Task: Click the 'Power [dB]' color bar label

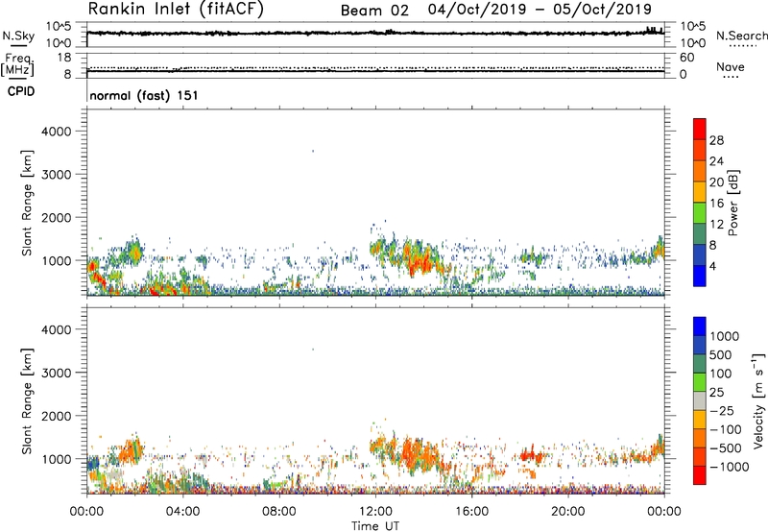Action: tap(732, 203)
